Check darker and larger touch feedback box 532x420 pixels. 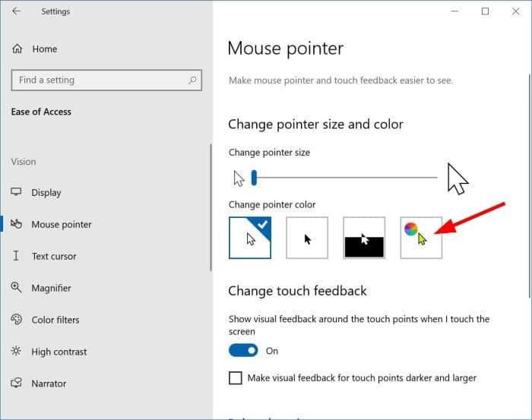tap(236, 377)
